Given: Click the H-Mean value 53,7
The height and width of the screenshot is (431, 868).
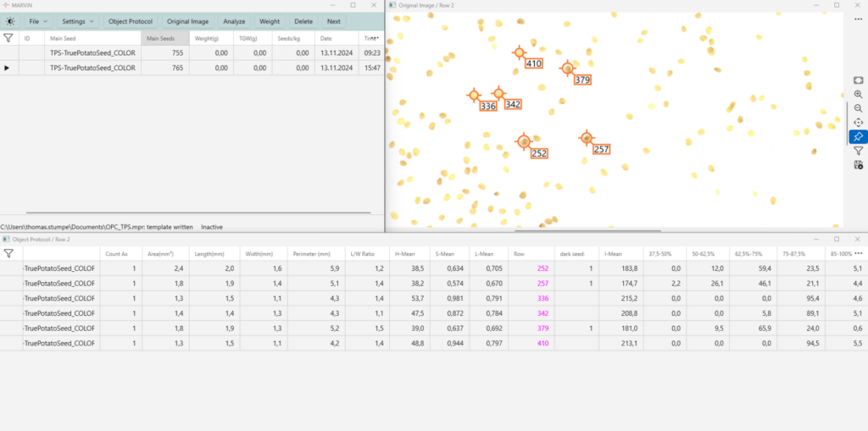Looking at the screenshot, I should click(x=415, y=298).
